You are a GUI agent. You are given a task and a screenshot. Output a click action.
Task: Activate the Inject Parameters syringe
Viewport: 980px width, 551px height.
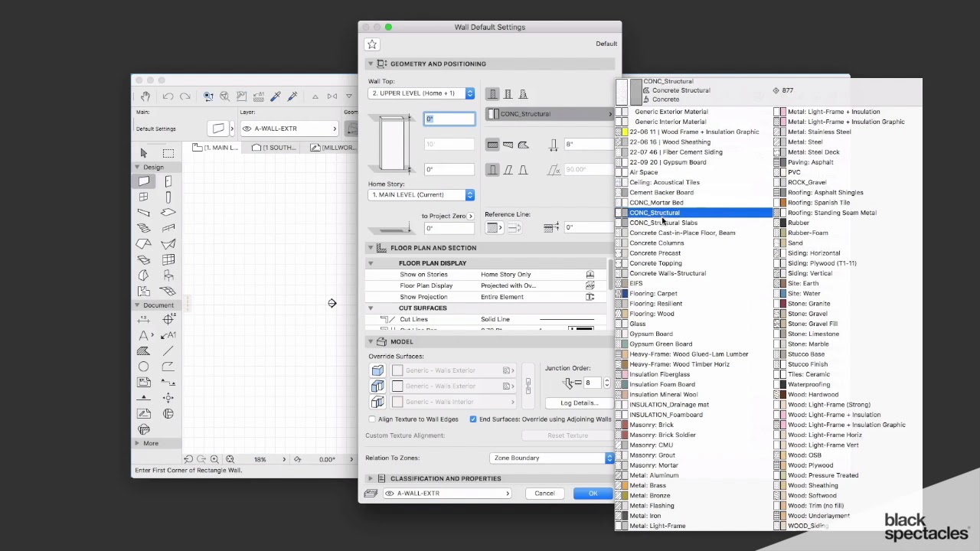292,96
